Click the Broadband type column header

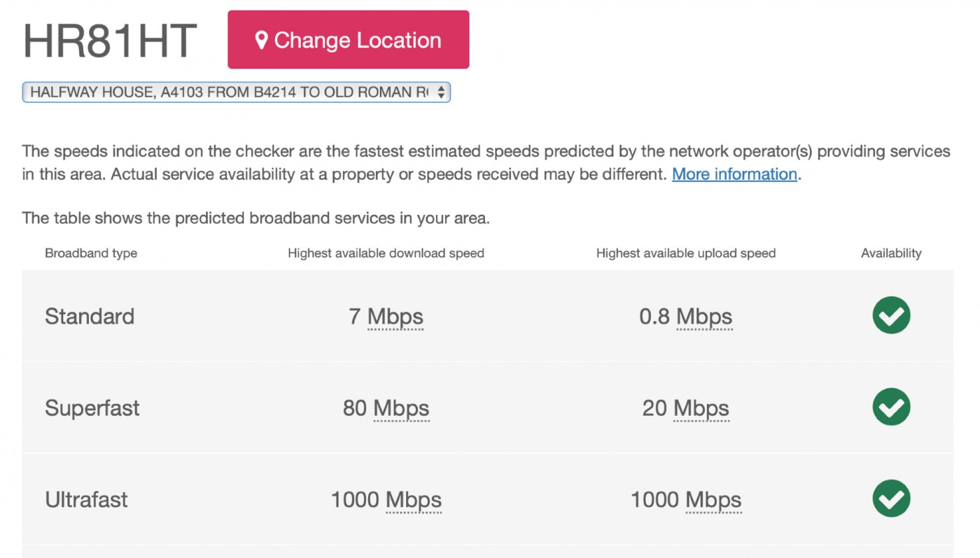click(91, 253)
